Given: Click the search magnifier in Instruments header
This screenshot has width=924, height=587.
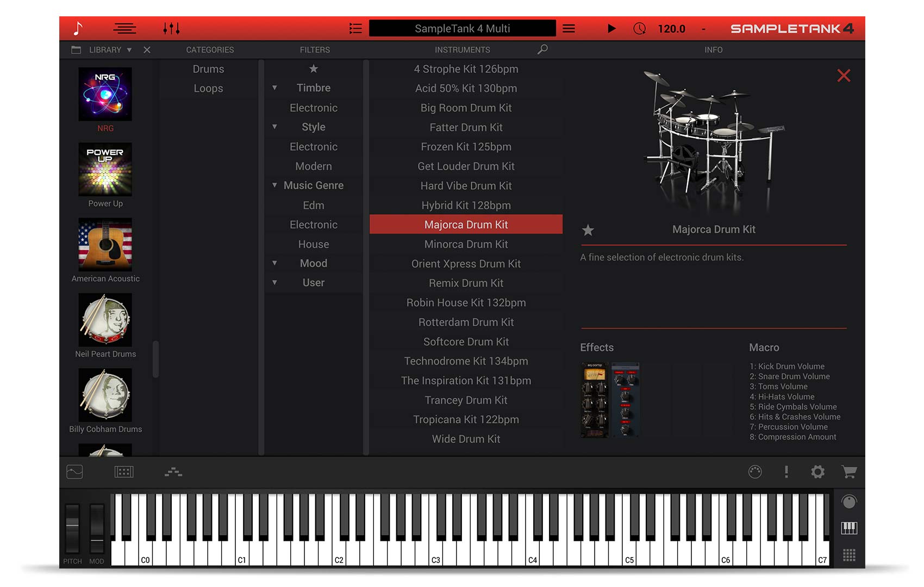Looking at the screenshot, I should coord(542,49).
